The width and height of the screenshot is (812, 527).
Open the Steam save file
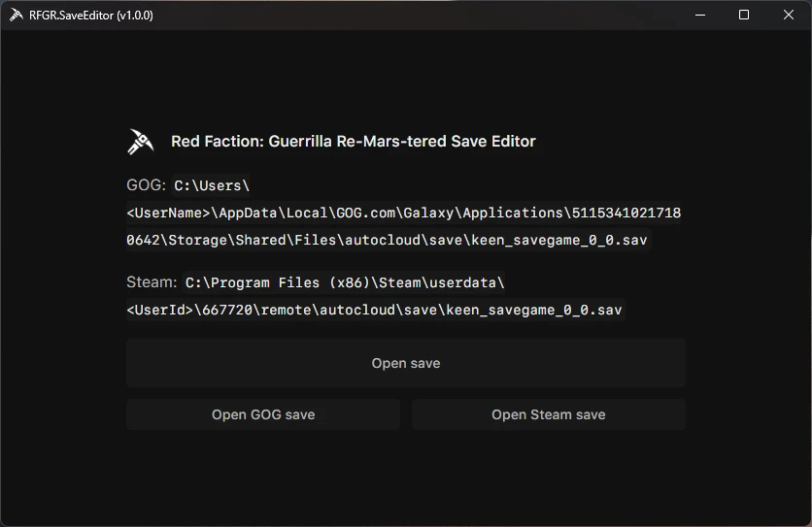pos(549,414)
